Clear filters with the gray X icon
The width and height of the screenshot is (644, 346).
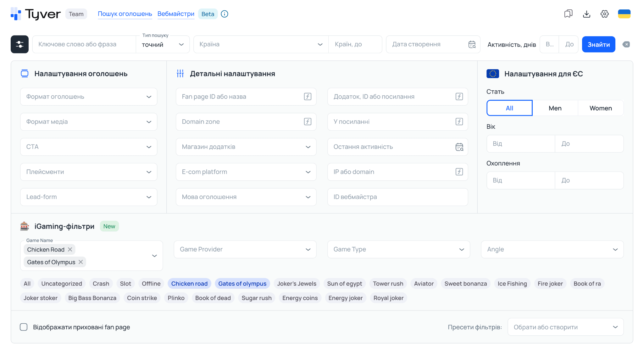pos(626,44)
